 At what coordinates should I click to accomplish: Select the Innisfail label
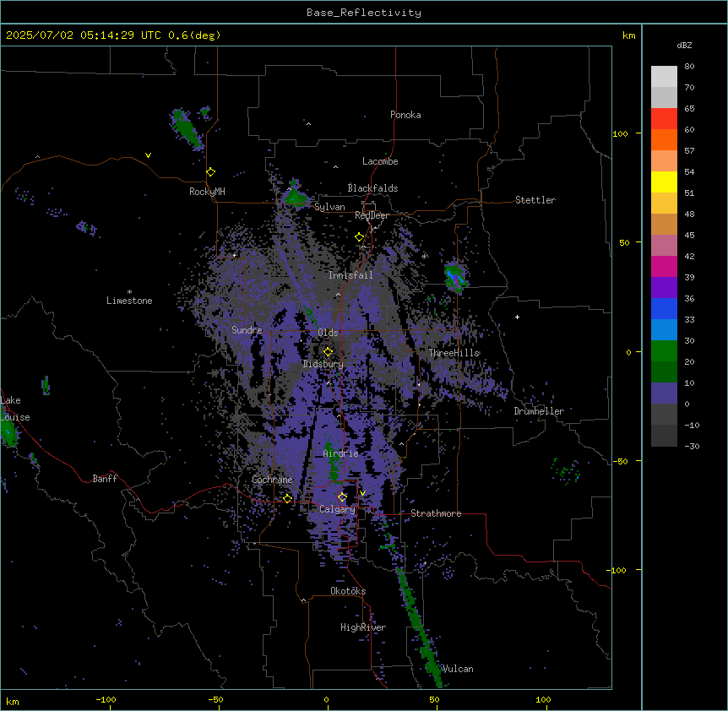(350, 275)
